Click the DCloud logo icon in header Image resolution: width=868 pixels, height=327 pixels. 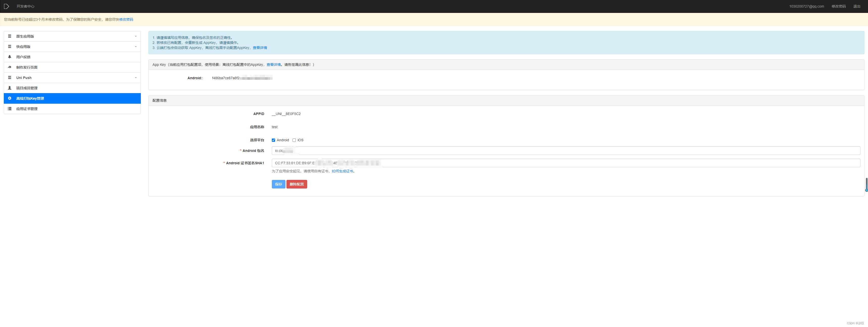pyautogui.click(x=6, y=6)
